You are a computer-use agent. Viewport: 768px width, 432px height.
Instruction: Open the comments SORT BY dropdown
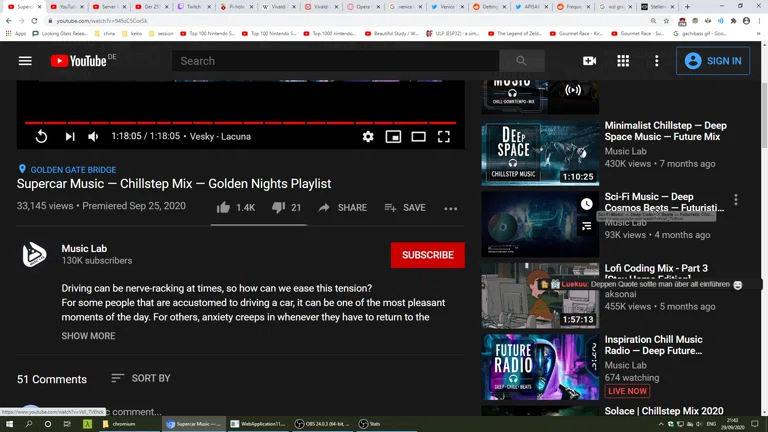(141, 378)
